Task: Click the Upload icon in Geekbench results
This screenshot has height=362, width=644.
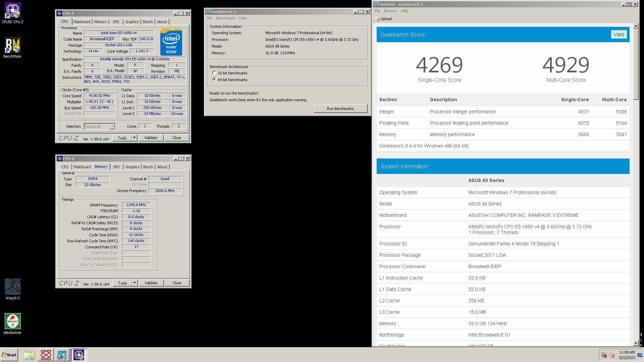Action: click(x=377, y=19)
